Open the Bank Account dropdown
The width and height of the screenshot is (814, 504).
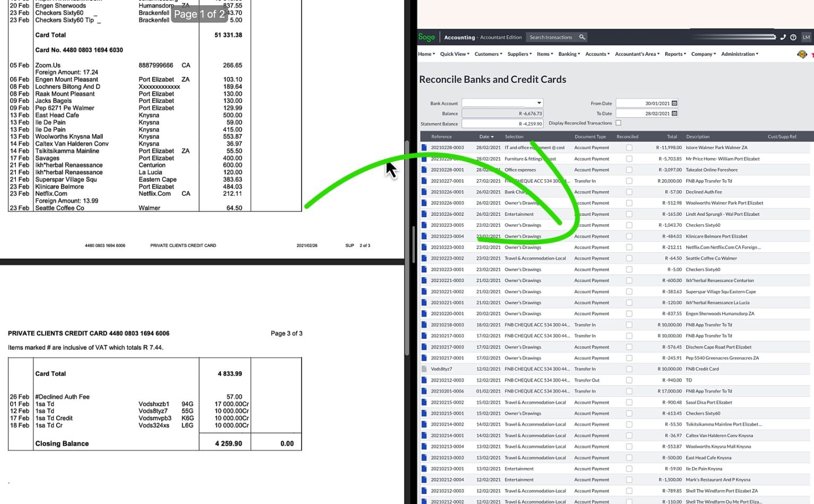click(538, 103)
